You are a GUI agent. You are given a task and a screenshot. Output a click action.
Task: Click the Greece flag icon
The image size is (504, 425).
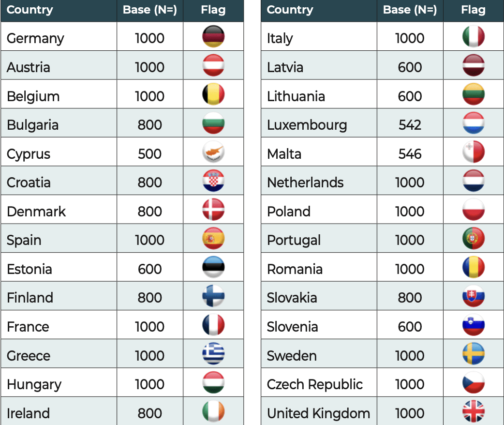[213, 355]
